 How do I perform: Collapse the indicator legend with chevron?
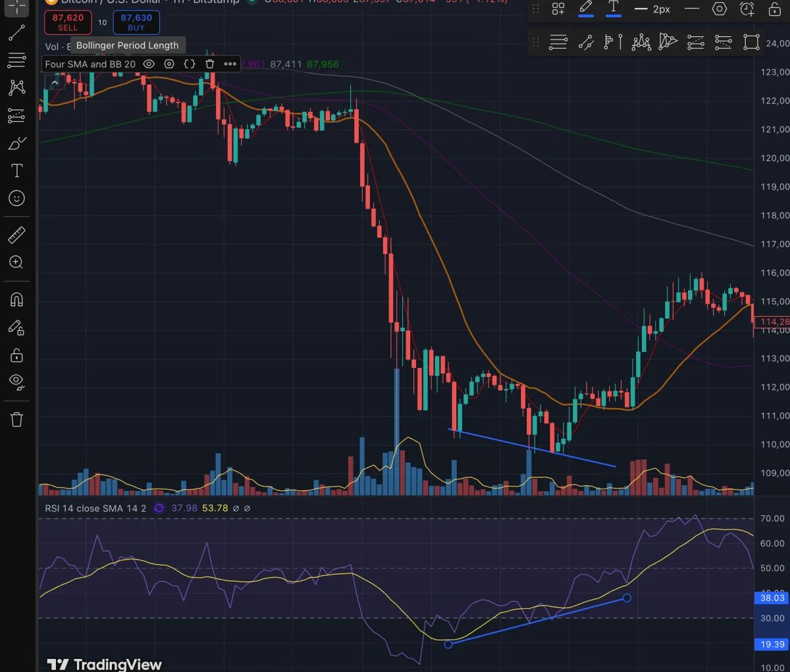click(x=55, y=82)
